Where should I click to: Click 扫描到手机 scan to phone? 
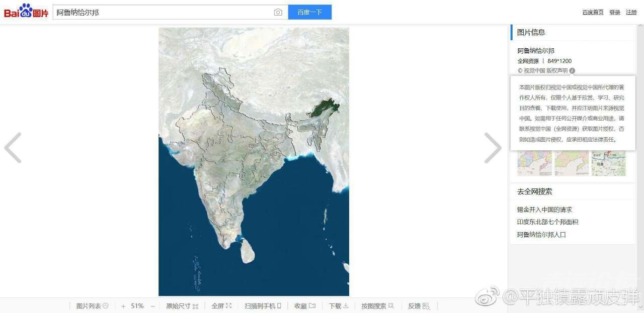click(x=263, y=306)
